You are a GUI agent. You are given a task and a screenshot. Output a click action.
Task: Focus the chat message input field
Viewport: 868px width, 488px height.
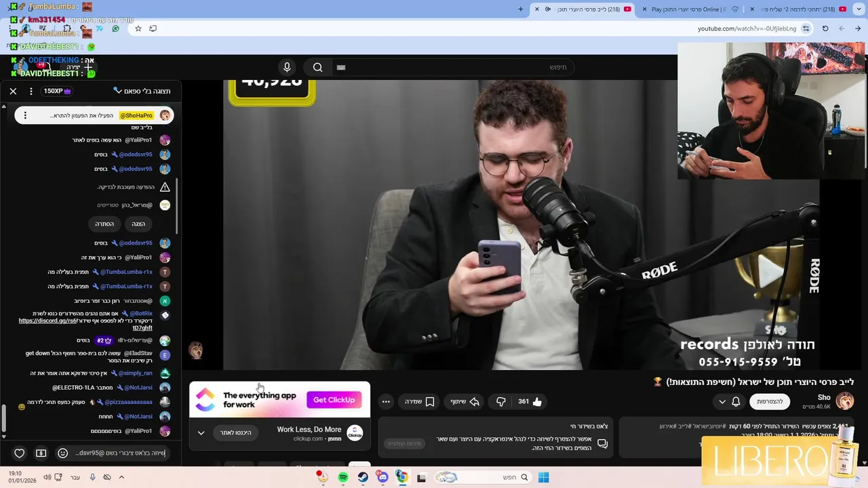click(120, 453)
